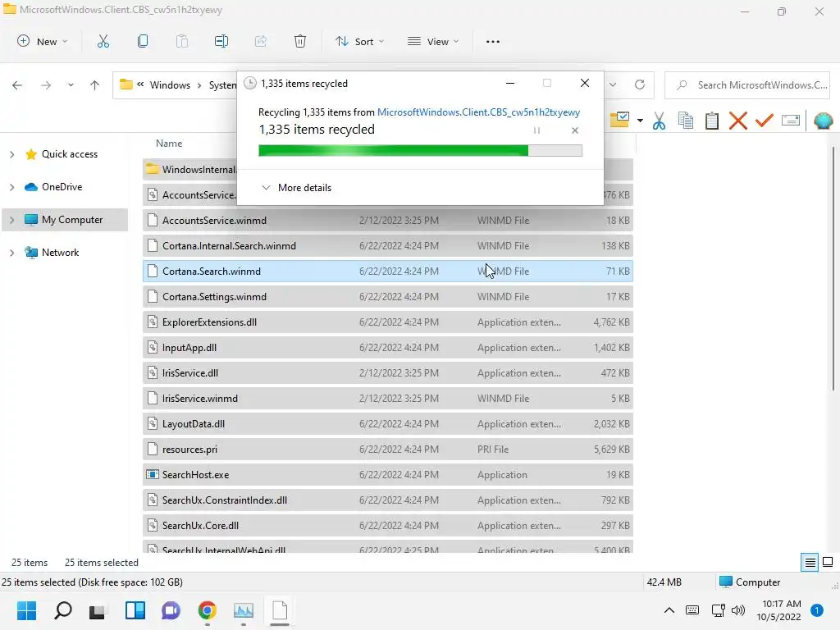Open address bar history dropdown

[613, 84]
